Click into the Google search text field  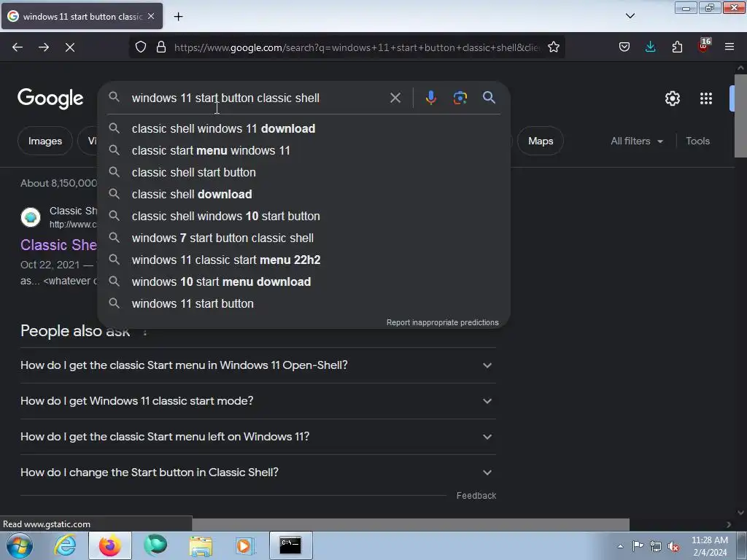(258, 98)
